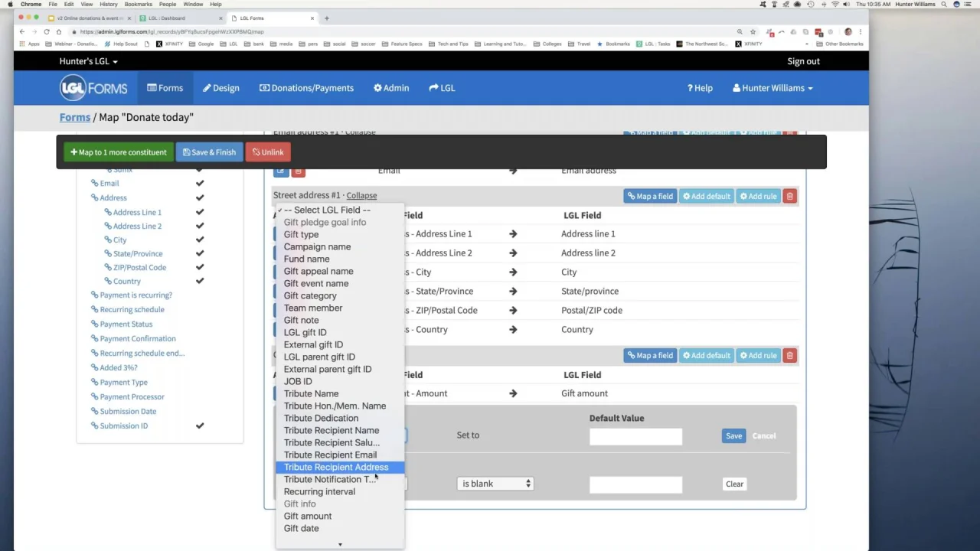Image resolution: width=980 pixels, height=551 pixels.
Task: Open the macOS Bookmarks menu
Action: click(x=138, y=4)
